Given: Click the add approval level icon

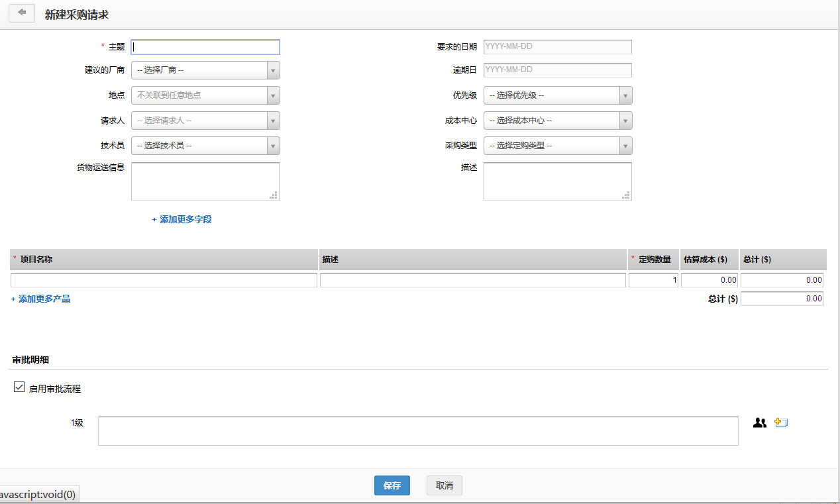Looking at the screenshot, I should (781, 423).
